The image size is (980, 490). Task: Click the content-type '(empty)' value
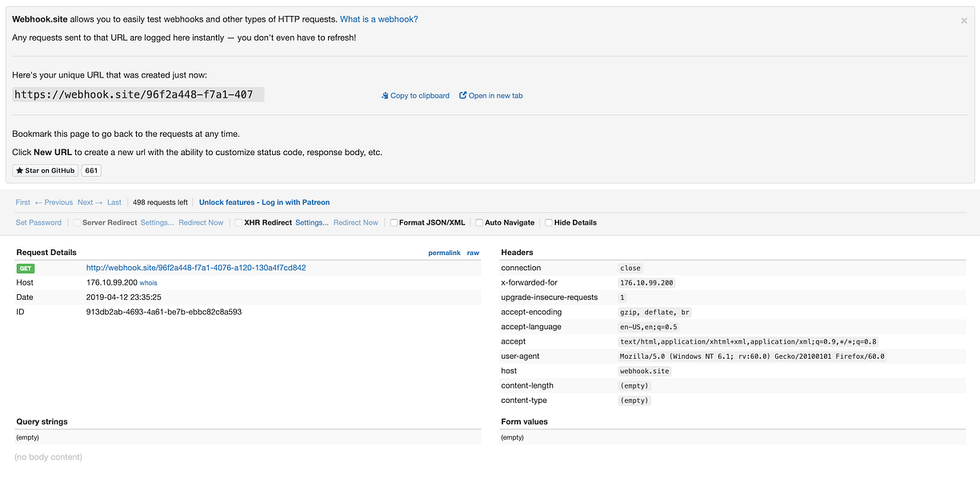point(634,400)
